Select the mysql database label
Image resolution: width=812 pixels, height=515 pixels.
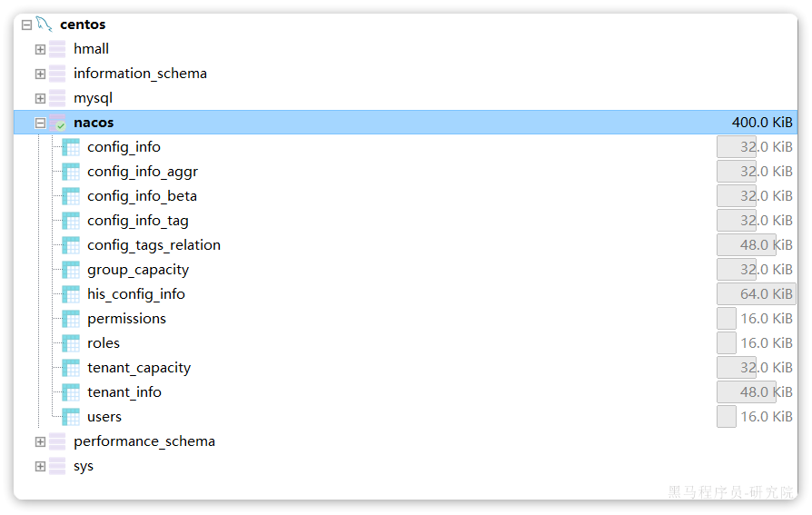(93, 98)
